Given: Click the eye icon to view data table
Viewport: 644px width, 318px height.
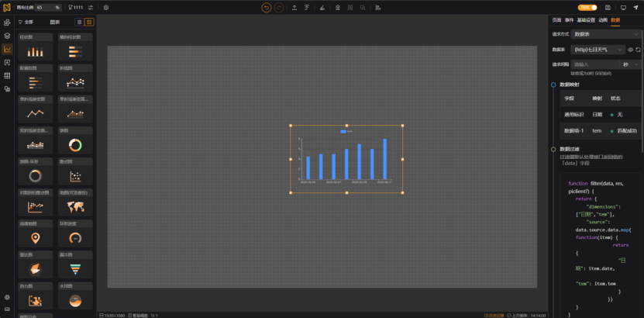Looking at the screenshot, I should pos(631,50).
